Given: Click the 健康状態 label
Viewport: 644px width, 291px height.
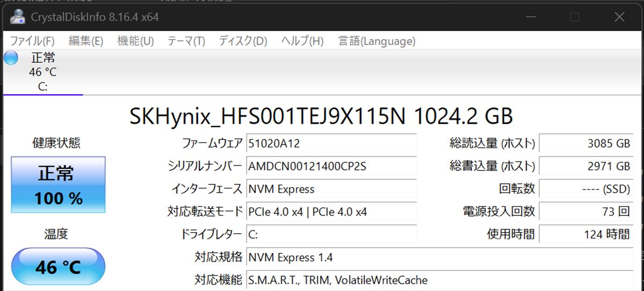Looking at the screenshot, I should tap(56, 143).
